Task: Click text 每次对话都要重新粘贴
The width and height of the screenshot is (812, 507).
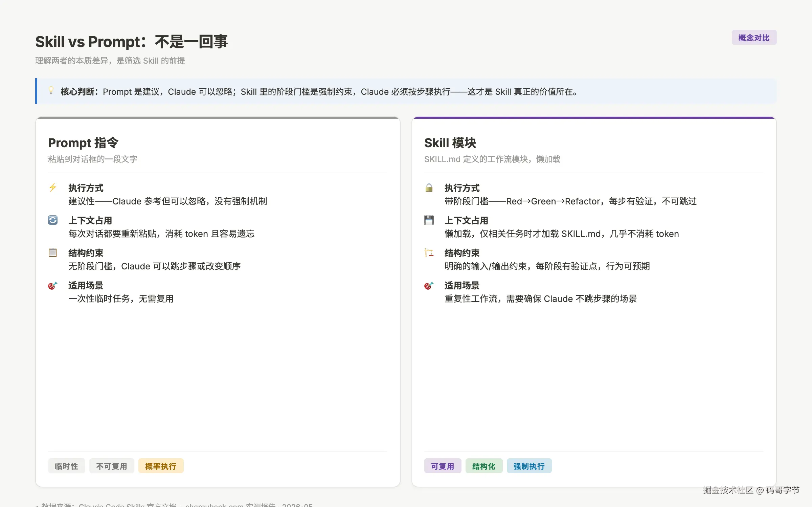Action: (x=112, y=234)
